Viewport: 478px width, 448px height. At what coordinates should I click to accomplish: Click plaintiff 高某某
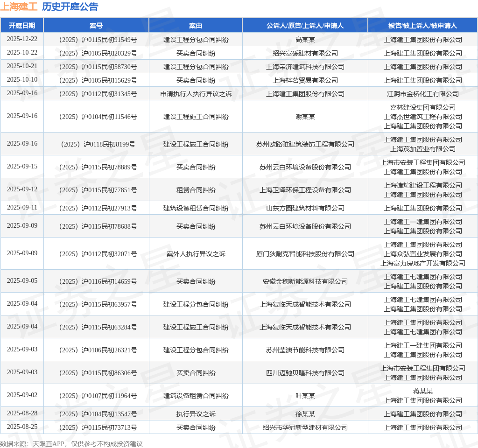[x=305, y=40]
